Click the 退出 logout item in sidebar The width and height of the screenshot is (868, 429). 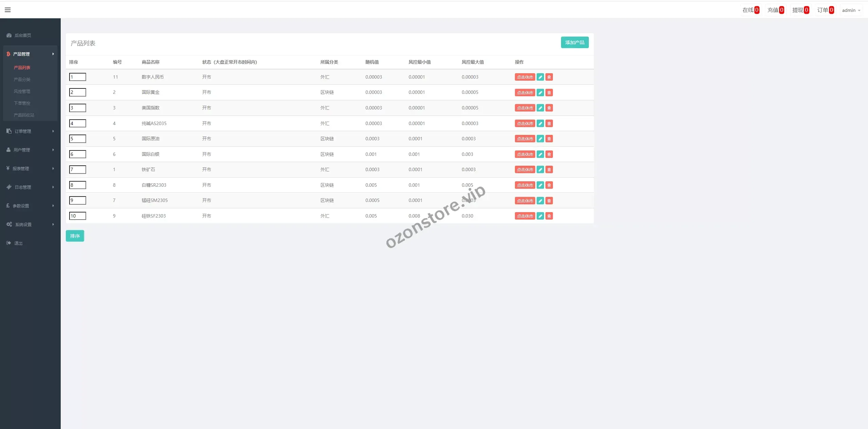pos(18,243)
